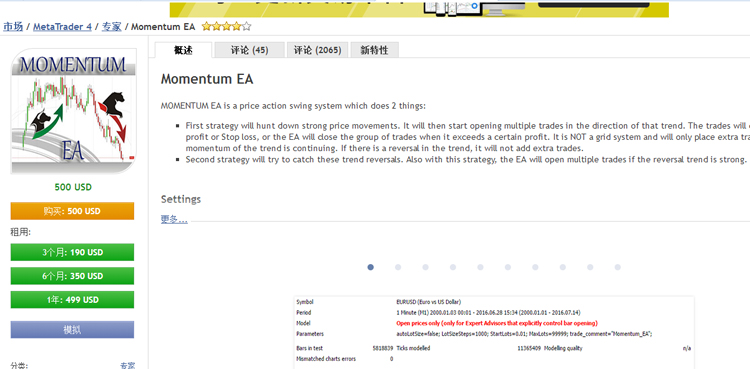
Task: Switch to the 评论 (45) tab
Action: pos(249,50)
